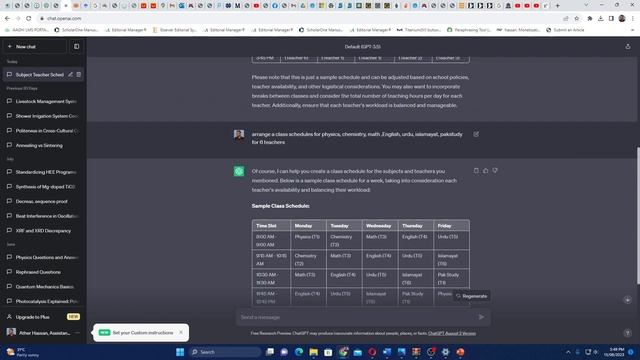640x360 pixels.
Task: Bookmark this page with the star
Action: tap(576, 18)
